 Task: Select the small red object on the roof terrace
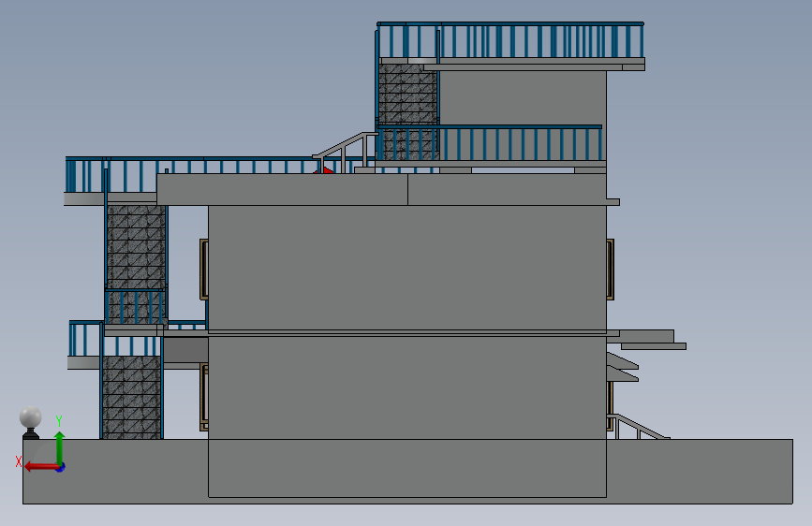[324, 170]
